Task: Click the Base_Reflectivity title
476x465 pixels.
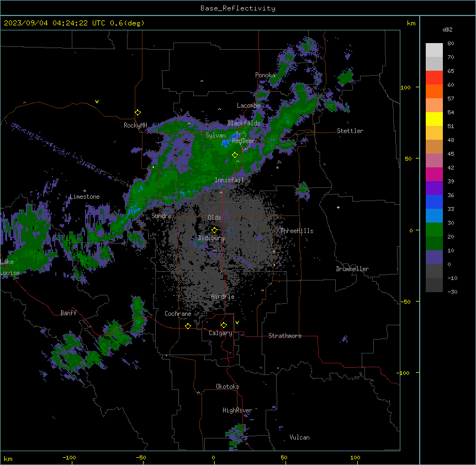Action: pyautogui.click(x=238, y=8)
